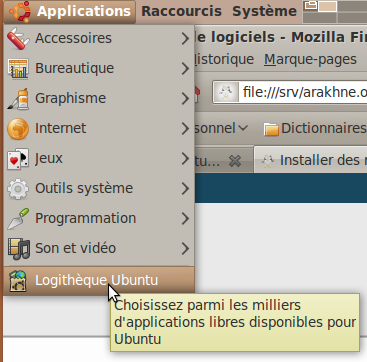The height and width of the screenshot is (362, 367).
Task: Click the Son et vidéo film icon
Action: tap(19, 249)
